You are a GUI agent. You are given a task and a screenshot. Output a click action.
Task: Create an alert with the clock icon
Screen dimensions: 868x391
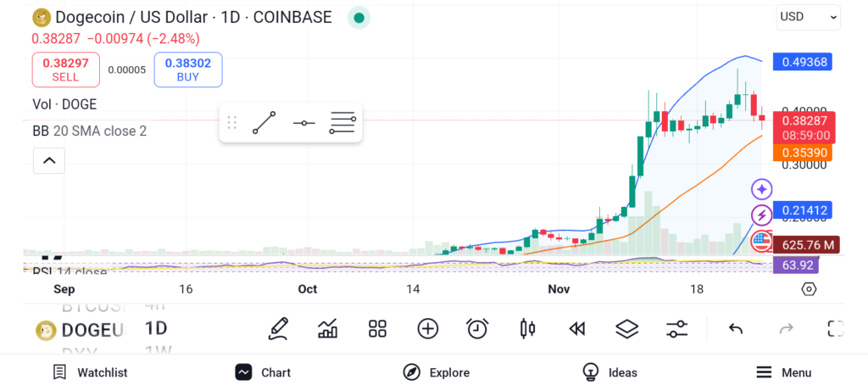(x=477, y=329)
